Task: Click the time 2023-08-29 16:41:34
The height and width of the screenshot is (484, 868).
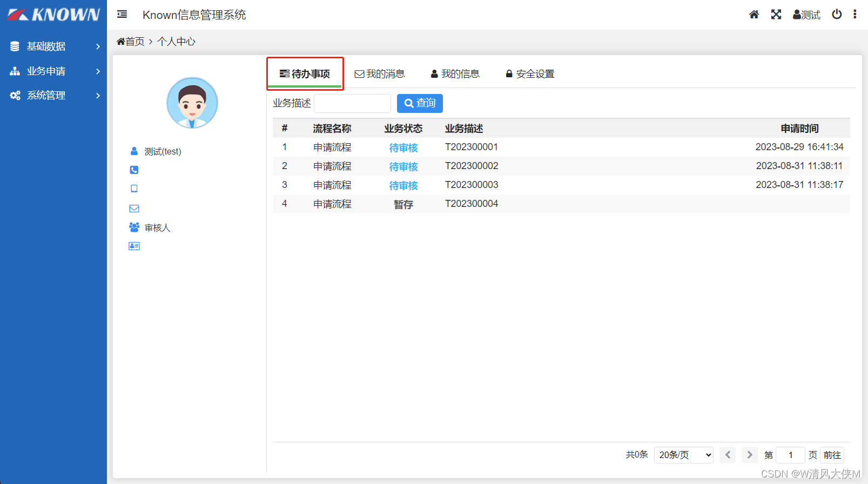Action: point(799,147)
